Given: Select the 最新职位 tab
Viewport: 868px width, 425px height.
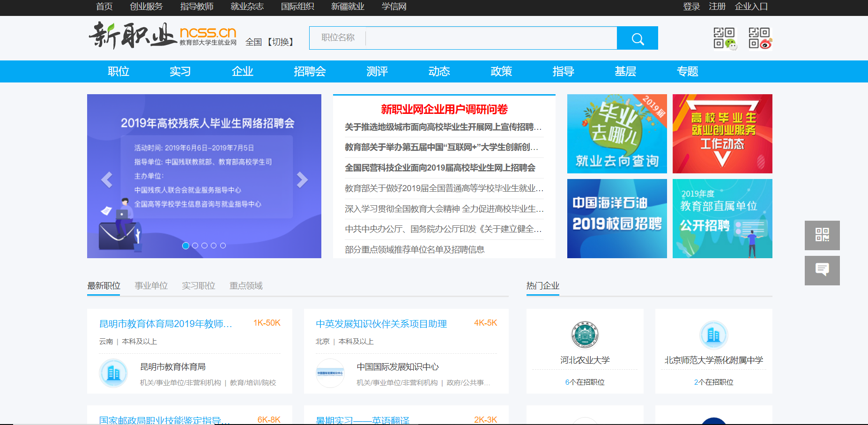Looking at the screenshot, I should 104,286.
